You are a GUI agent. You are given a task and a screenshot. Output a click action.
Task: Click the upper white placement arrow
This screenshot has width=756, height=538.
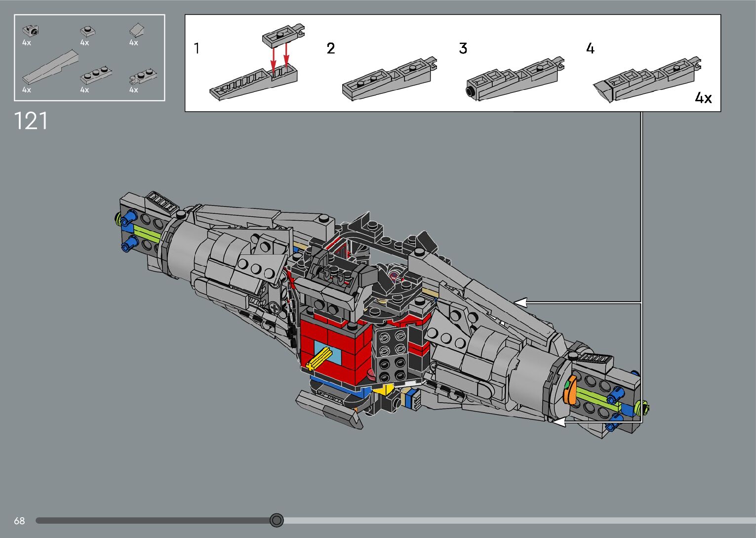click(521, 302)
